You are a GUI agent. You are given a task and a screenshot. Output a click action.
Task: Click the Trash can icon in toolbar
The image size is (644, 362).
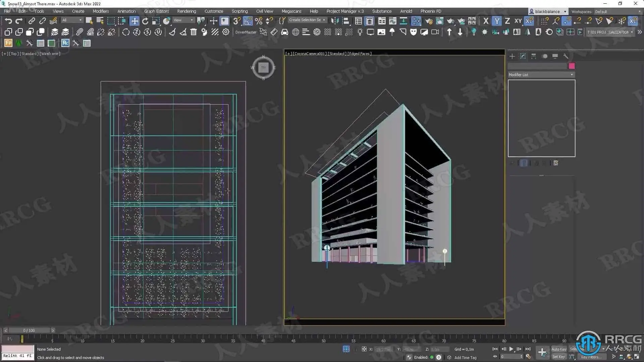(x=194, y=32)
